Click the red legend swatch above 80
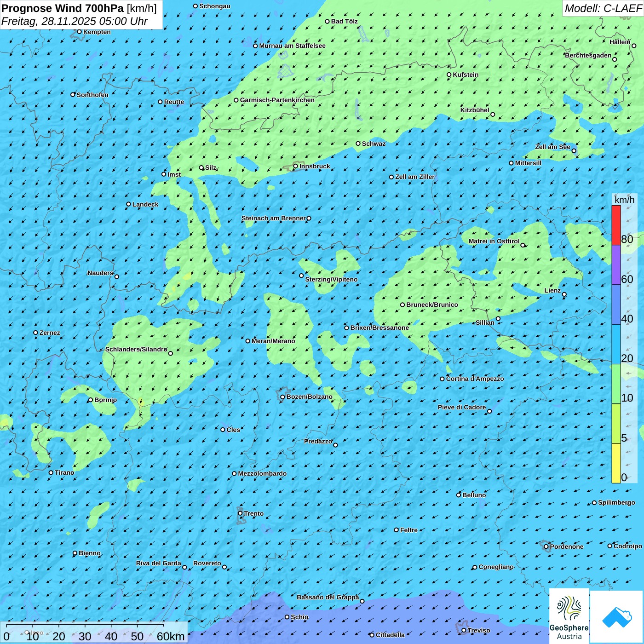This screenshot has height=644, width=644. tap(616, 225)
